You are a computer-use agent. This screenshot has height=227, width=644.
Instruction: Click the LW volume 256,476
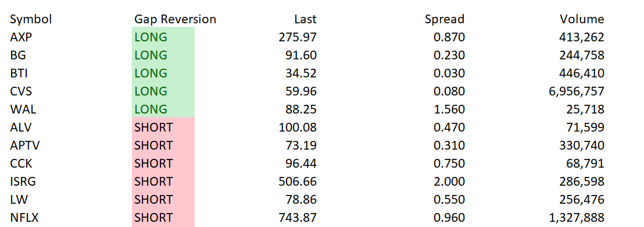pos(582,200)
